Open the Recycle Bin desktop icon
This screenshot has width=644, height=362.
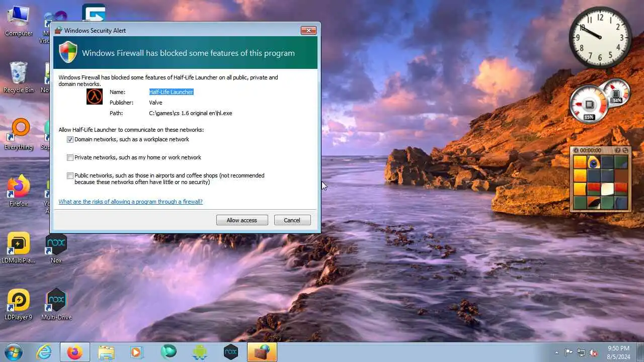[19, 77]
